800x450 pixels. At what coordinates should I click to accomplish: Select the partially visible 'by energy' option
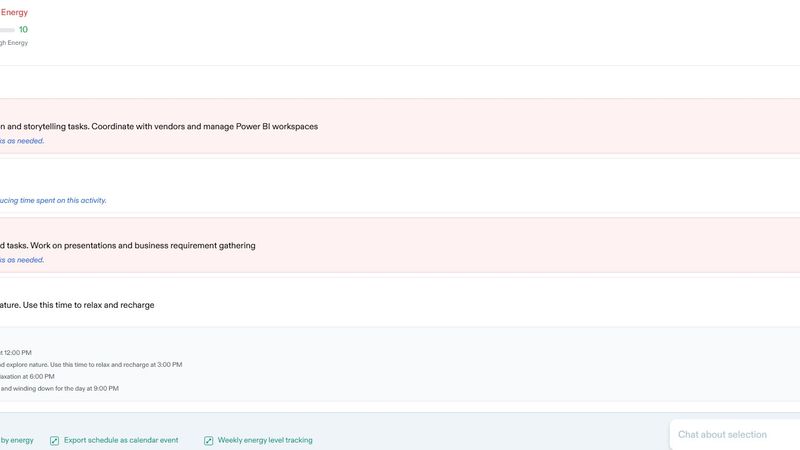click(x=17, y=440)
